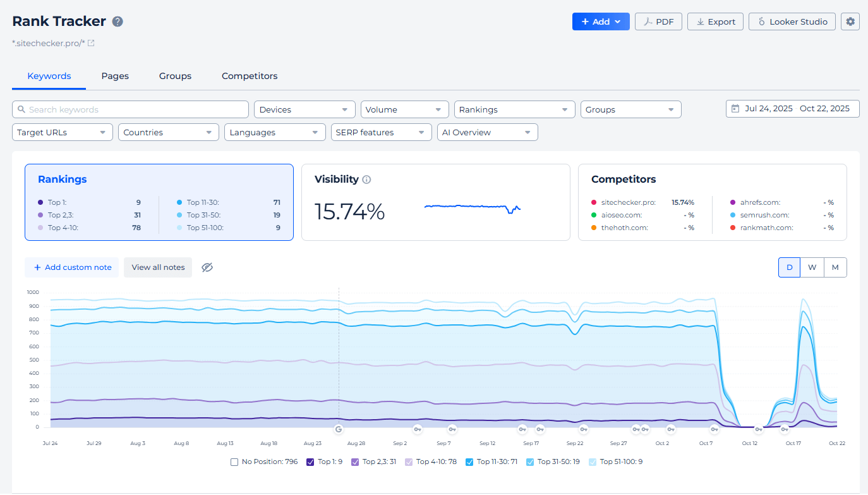Open the Pages tab
The height and width of the screenshot is (495, 868).
coord(115,76)
